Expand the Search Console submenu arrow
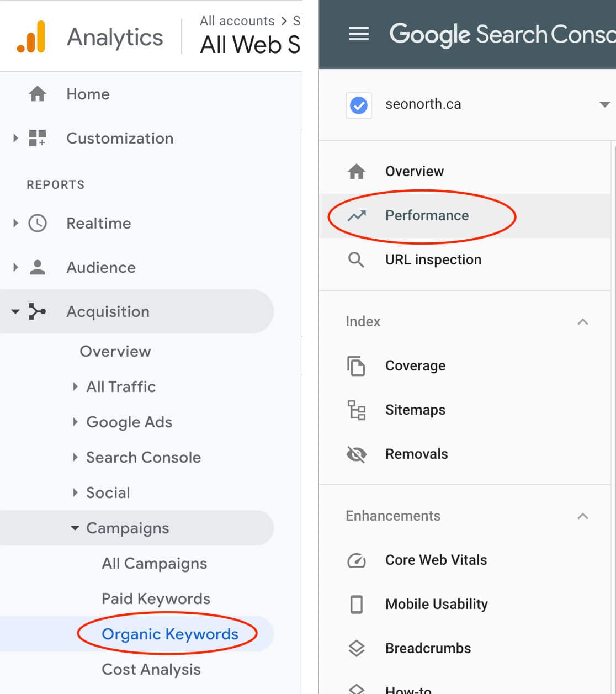Image resolution: width=616 pixels, height=694 pixels. click(75, 457)
